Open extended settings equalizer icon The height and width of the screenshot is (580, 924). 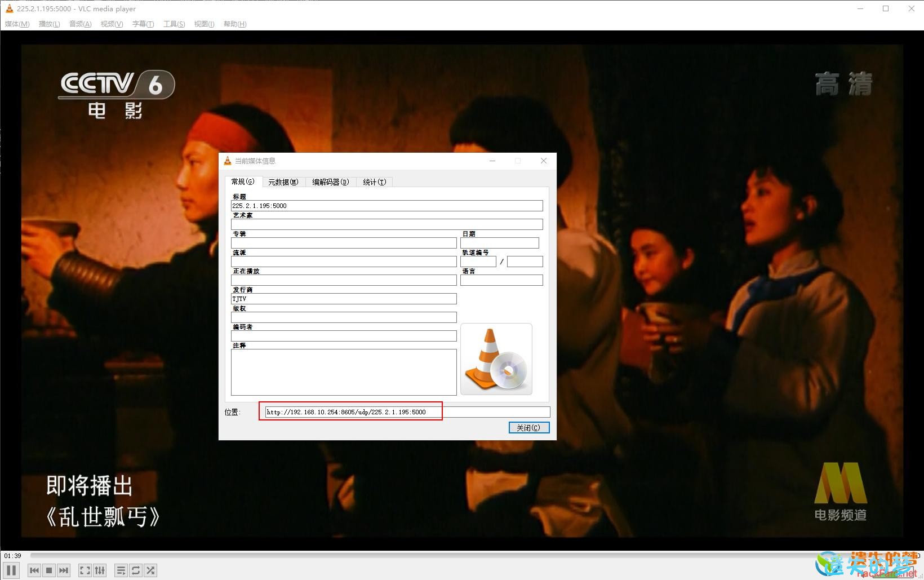[100, 570]
